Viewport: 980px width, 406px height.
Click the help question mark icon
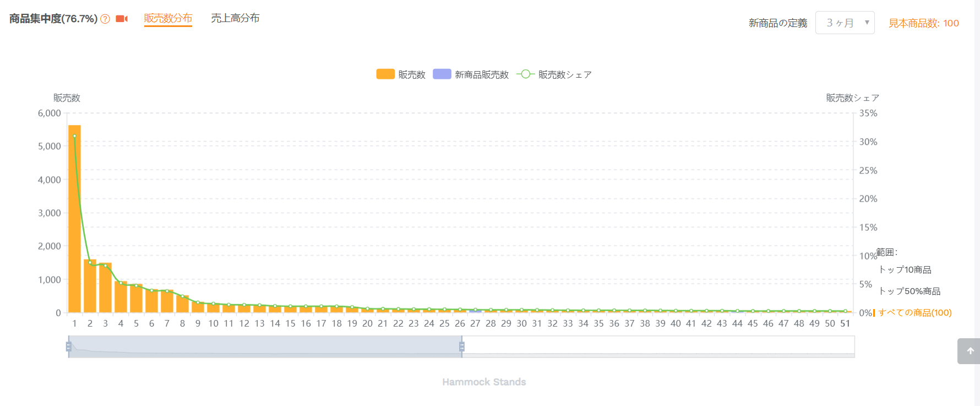(105, 19)
